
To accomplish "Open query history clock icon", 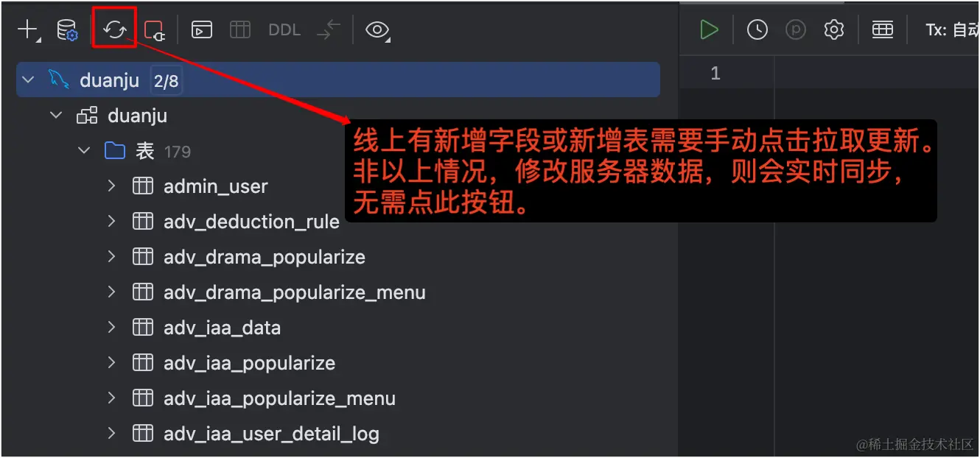I will coord(757,29).
